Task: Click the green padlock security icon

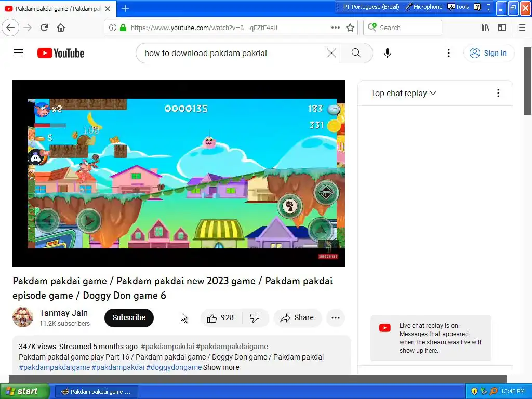Action: click(123, 28)
